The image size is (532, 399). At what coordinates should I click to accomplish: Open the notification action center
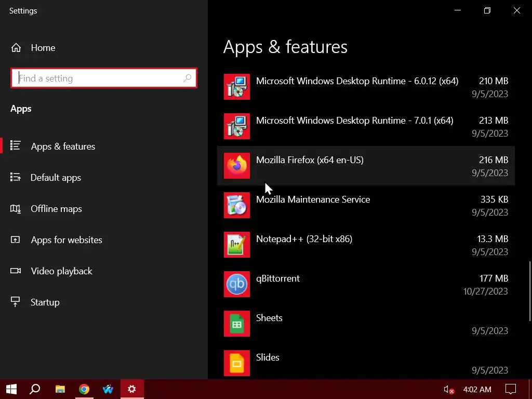coord(511,389)
